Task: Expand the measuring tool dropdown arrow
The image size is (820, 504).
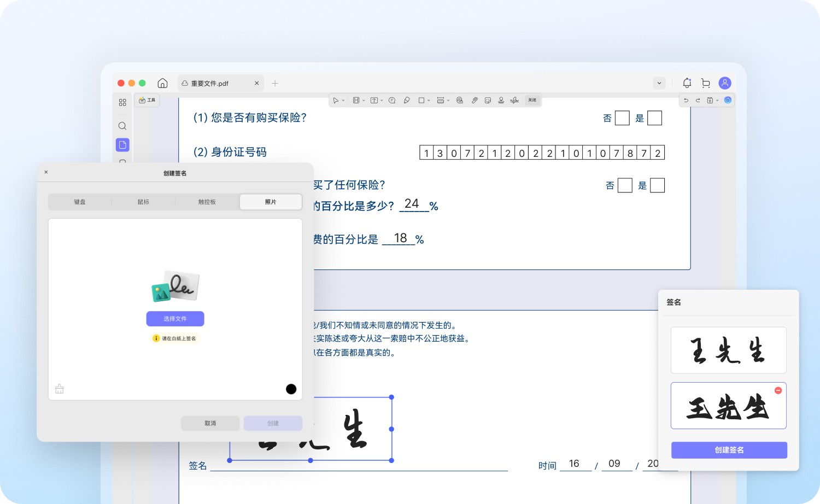Action: point(448,101)
